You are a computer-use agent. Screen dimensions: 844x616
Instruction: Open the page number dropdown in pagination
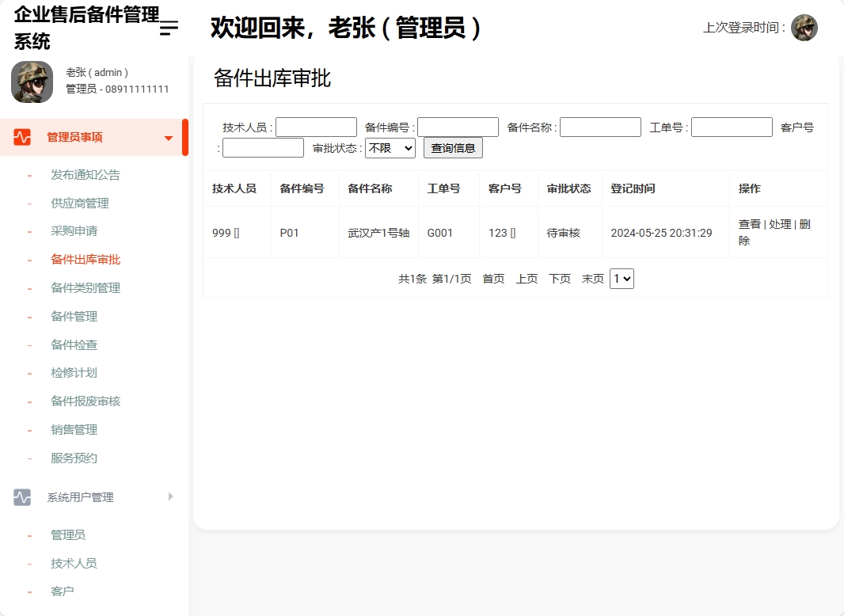pyautogui.click(x=622, y=278)
